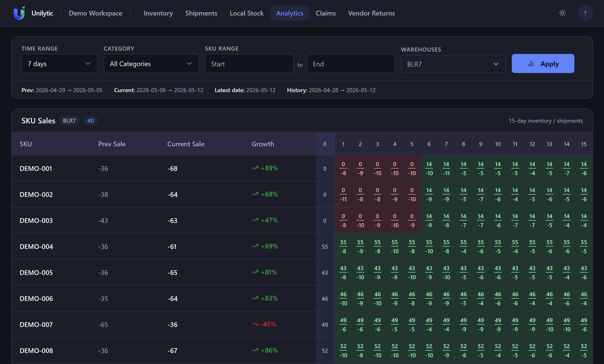Open the Vendor Returns tab
This screenshot has width=604, height=364.
click(371, 13)
